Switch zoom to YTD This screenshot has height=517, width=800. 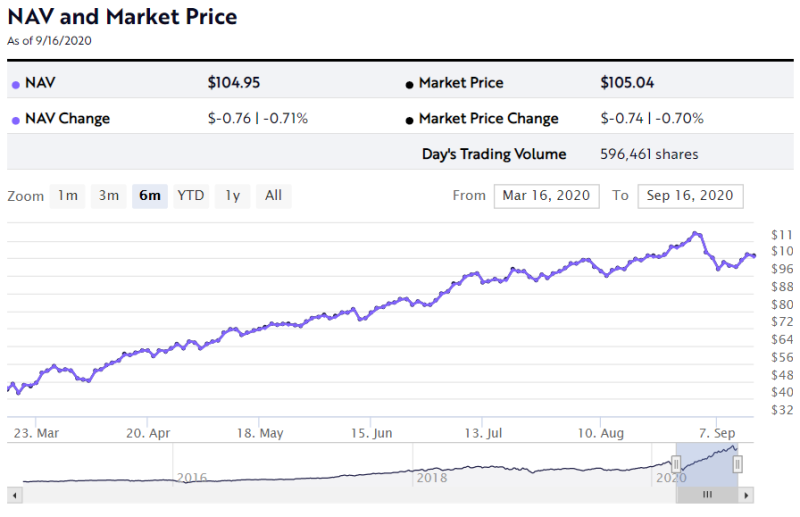point(191,196)
